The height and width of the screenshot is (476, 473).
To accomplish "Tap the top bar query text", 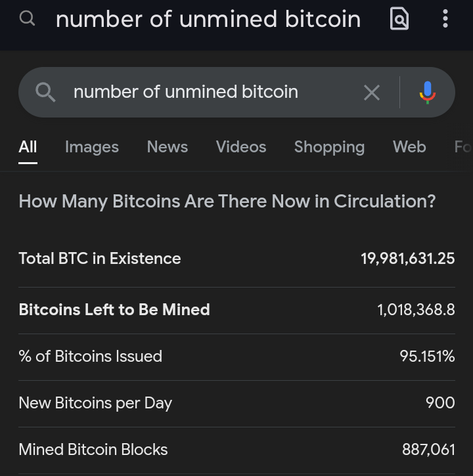I will pyautogui.click(x=208, y=19).
